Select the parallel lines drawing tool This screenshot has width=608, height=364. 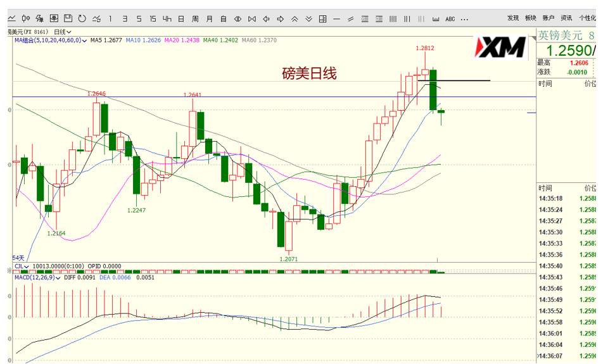pyautogui.click(x=350, y=18)
